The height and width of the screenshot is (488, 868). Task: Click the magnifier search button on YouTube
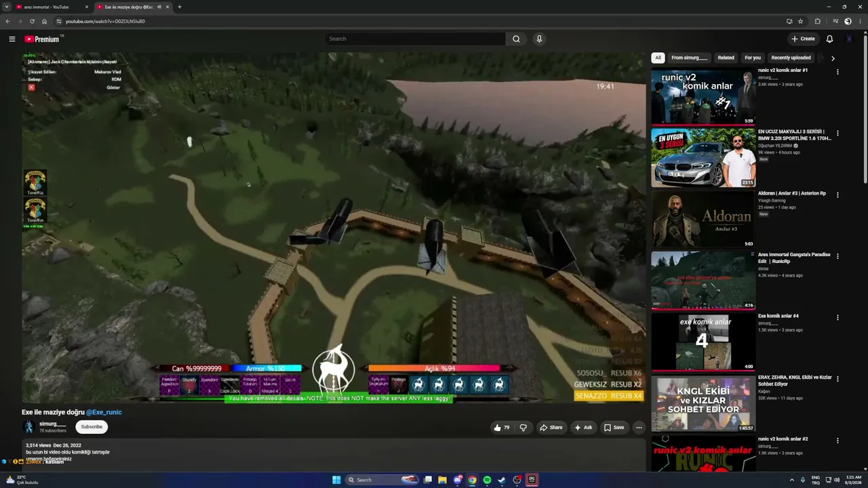[516, 39]
